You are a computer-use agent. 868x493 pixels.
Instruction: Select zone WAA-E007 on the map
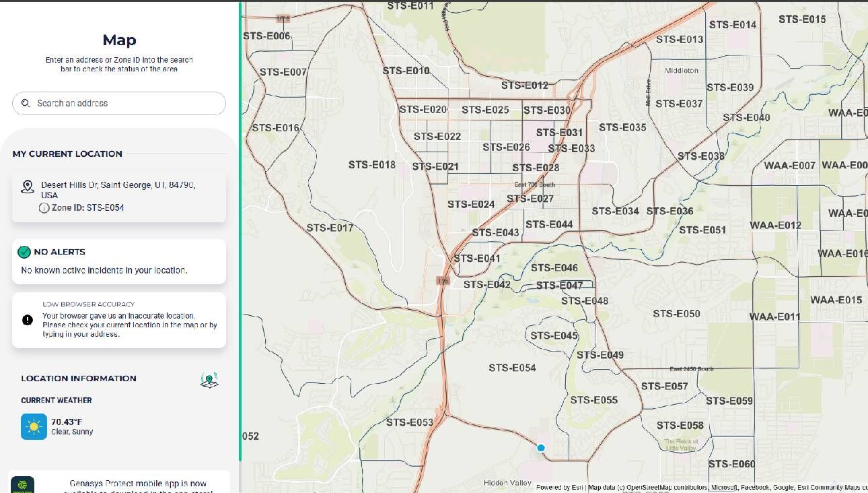pos(790,166)
